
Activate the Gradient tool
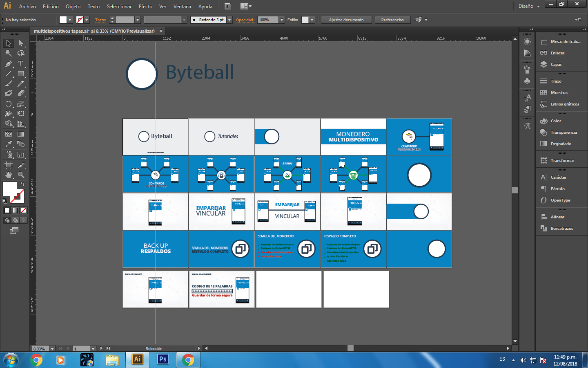point(21,134)
